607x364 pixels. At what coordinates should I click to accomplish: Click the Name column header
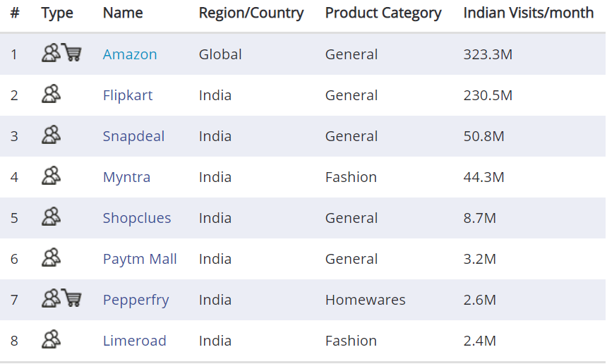pyautogui.click(x=123, y=13)
